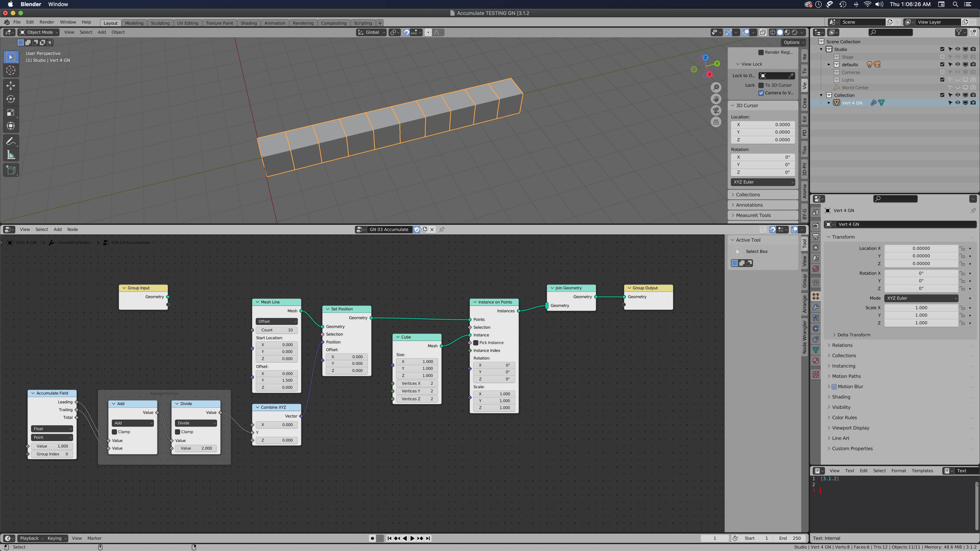Click the eyedropper in Lock to Object field
This screenshot has width=980, height=551.
click(791, 76)
